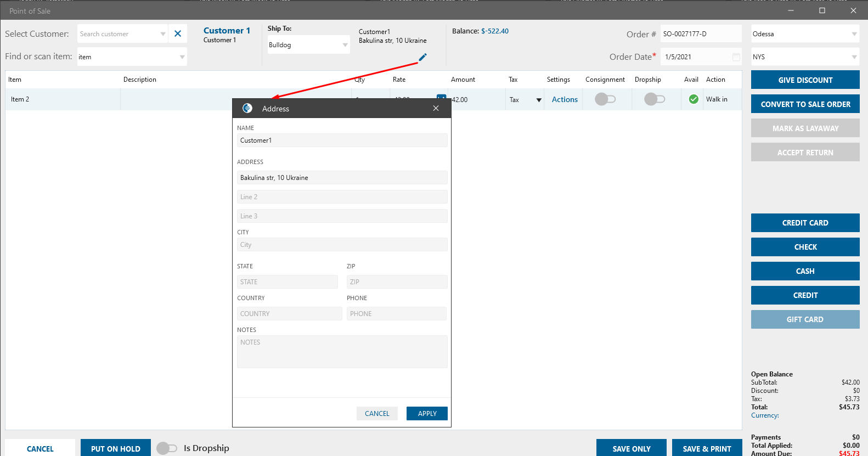Image resolution: width=868 pixels, height=456 pixels.
Task: Focus the COUNTRY field
Action: (290, 314)
